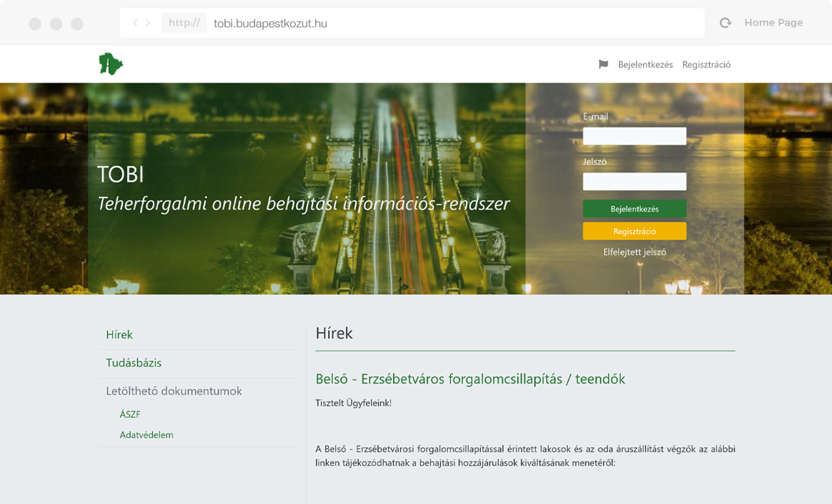Open the Belső - Erzsébetváros forgalomcsillapítás article

tap(470, 379)
